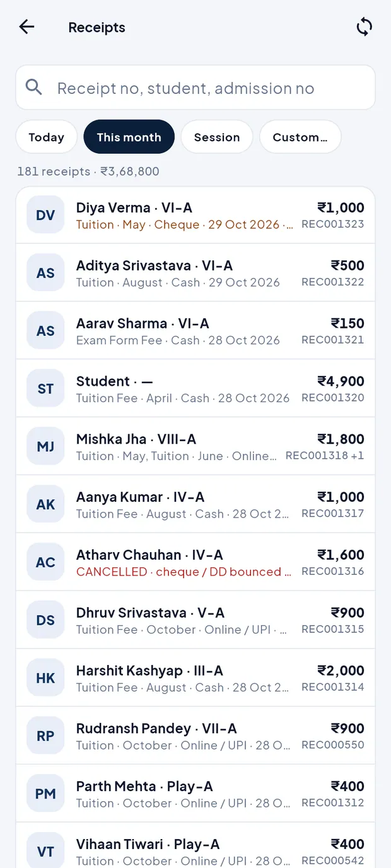Select the Today filter chip
This screenshot has height=868, width=391.
(47, 137)
